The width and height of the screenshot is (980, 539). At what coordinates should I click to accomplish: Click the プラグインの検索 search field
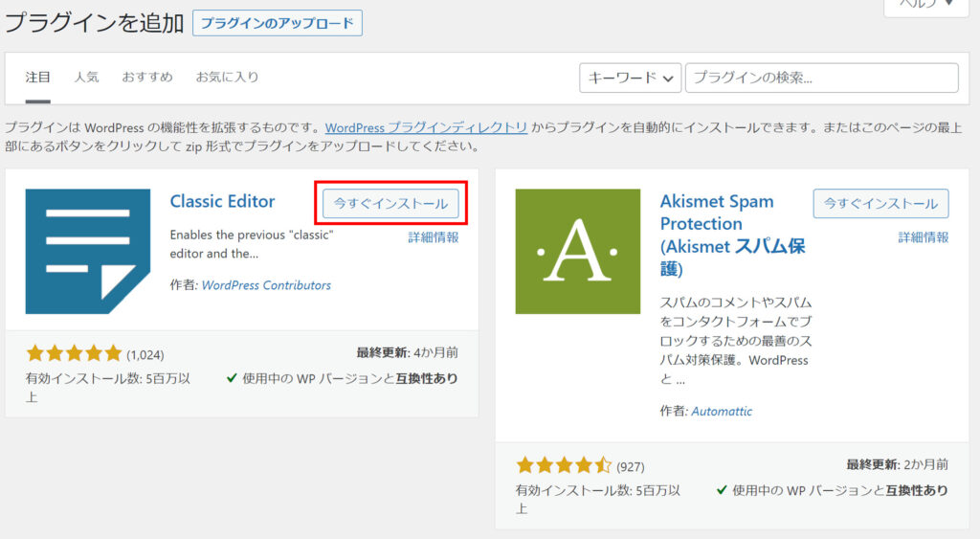(821, 79)
